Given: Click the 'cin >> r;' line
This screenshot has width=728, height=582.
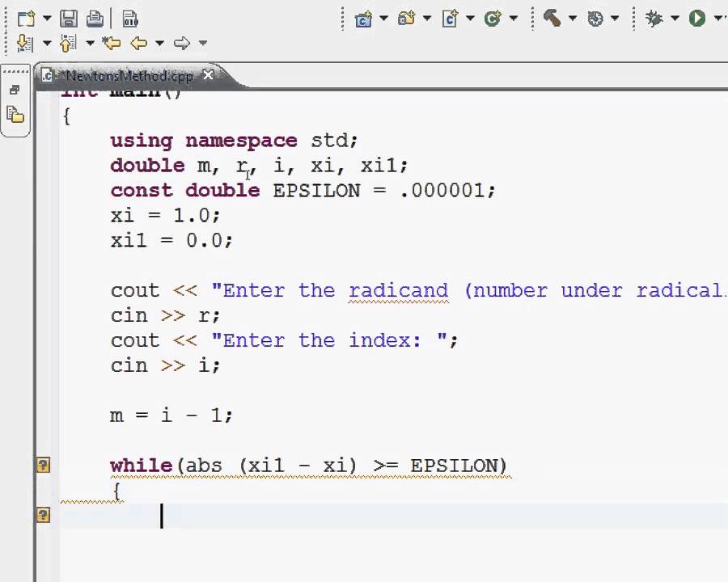Looking at the screenshot, I should pyautogui.click(x=165, y=315).
